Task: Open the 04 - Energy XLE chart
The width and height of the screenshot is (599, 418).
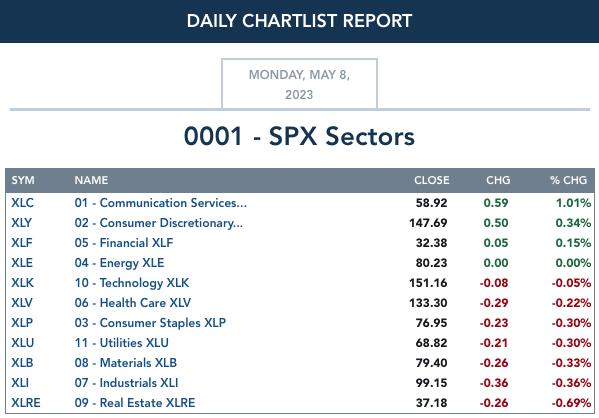Action: click(119, 263)
